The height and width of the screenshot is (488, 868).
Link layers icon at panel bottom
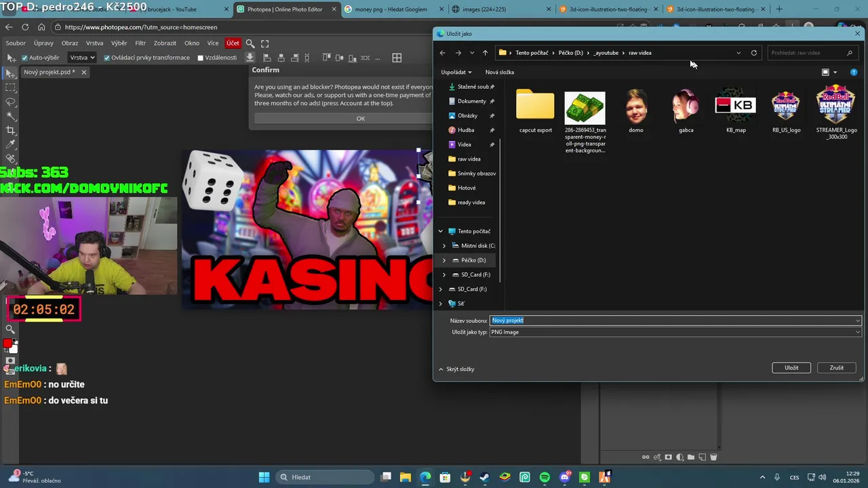tap(646, 457)
